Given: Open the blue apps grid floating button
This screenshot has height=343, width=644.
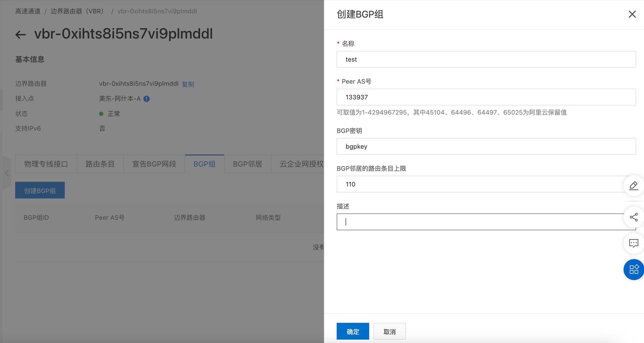Looking at the screenshot, I should pyautogui.click(x=634, y=270).
